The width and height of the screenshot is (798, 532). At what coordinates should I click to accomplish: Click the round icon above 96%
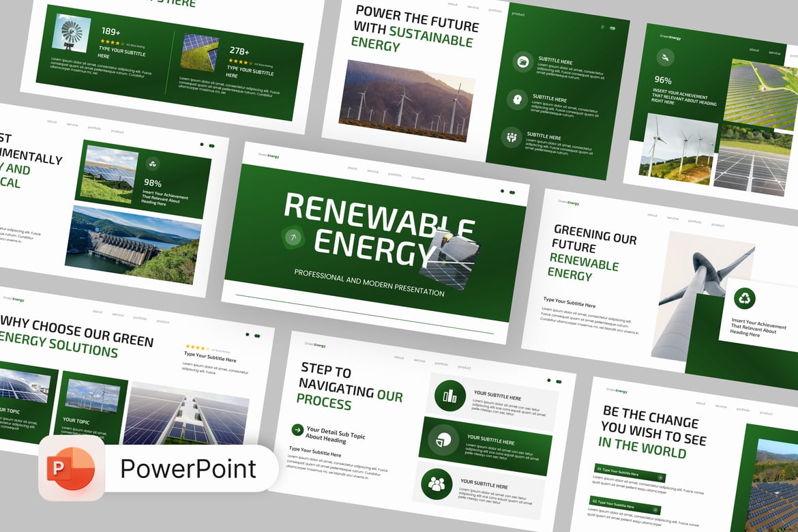click(665, 57)
